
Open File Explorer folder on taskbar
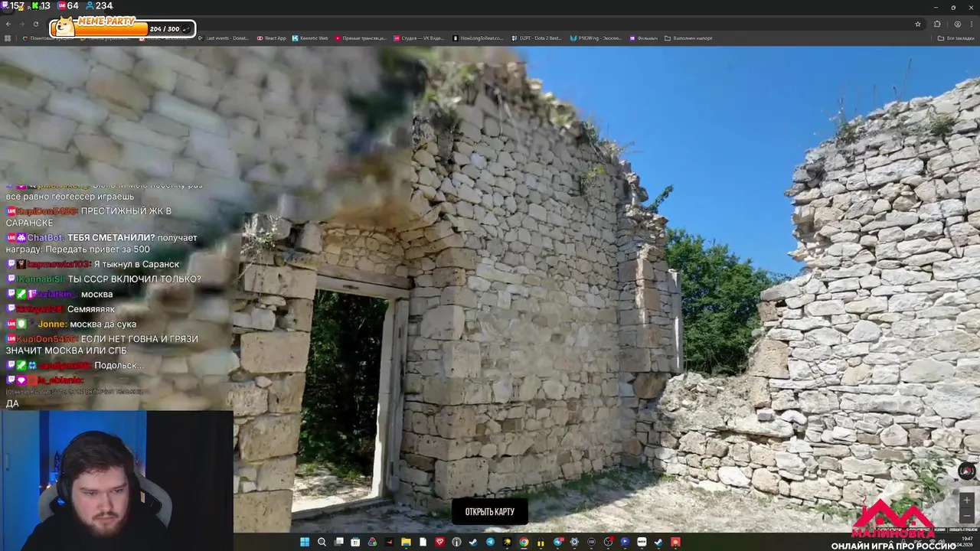(x=406, y=542)
